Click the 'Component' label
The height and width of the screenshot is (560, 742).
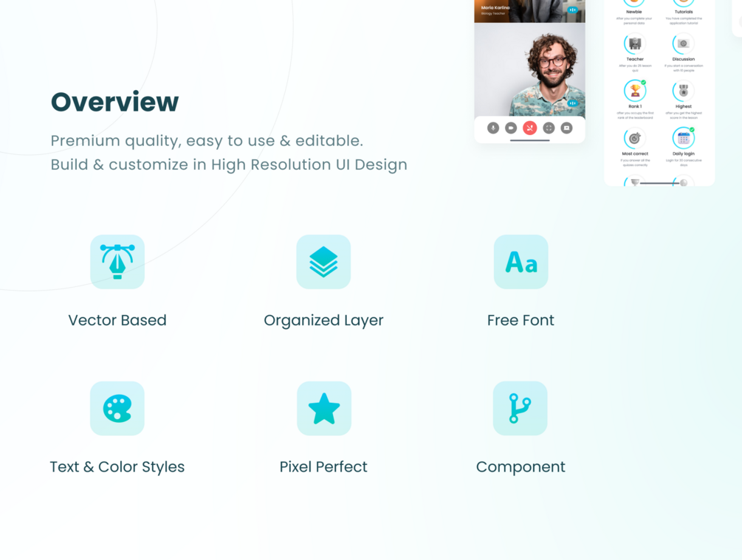coord(521,467)
